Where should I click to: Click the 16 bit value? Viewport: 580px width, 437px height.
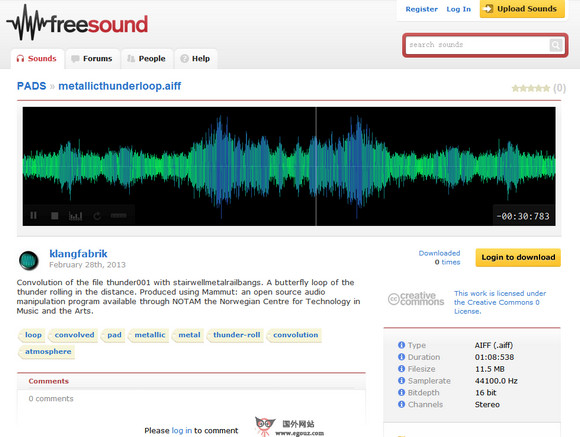486,393
